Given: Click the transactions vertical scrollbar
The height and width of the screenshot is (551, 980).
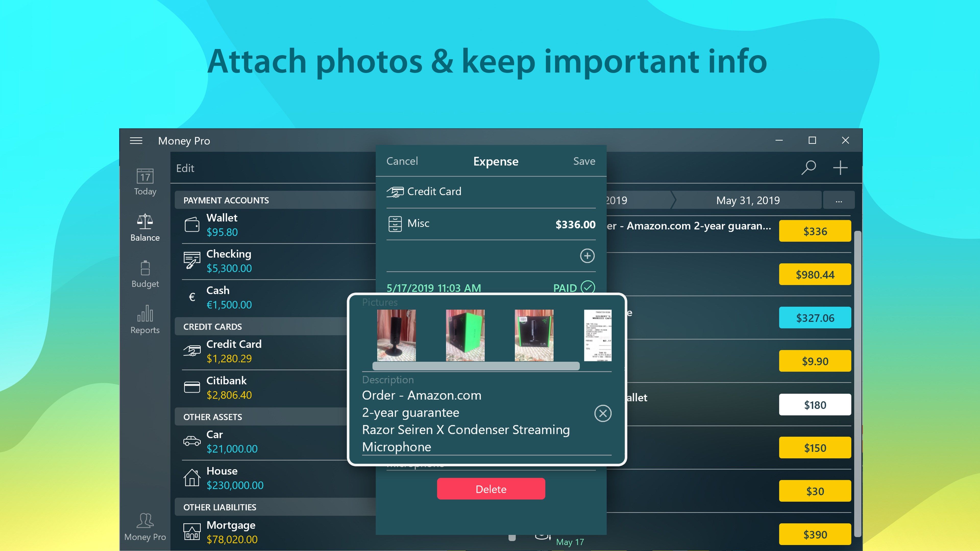Looking at the screenshot, I should [x=857, y=384].
